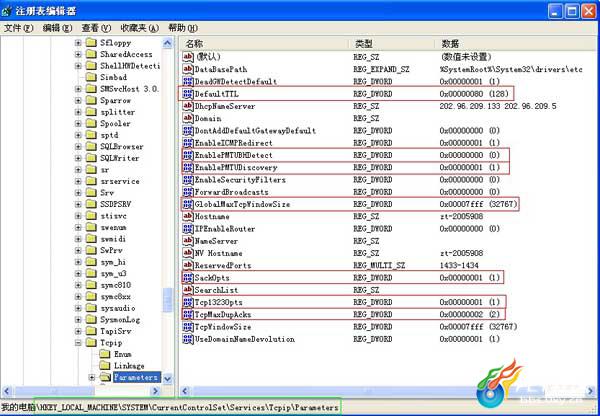The width and height of the screenshot is (600, 416).
Task: Select the SearchList value name
Action: point(216,290)
